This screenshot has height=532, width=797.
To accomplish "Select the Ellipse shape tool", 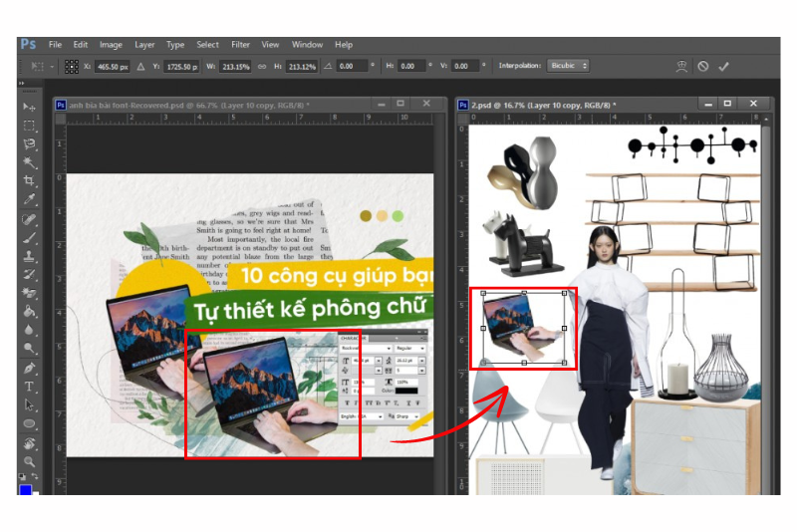I will point(29,423).
